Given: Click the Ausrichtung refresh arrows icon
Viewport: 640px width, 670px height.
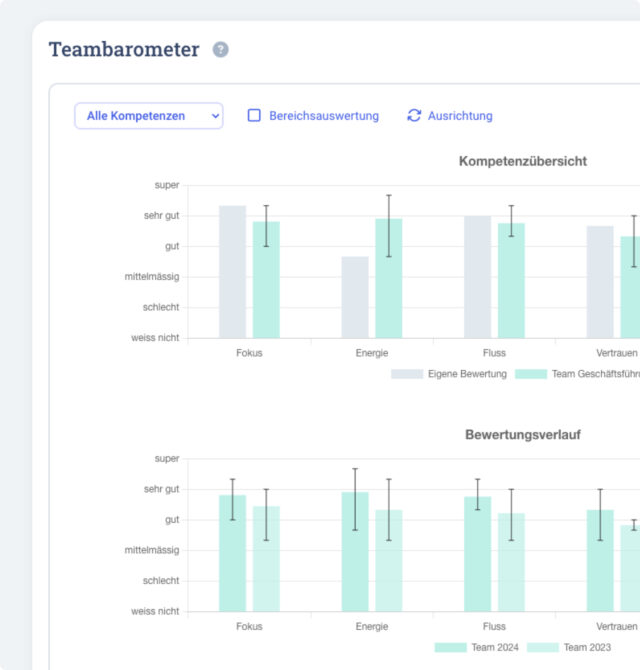Looking at the screenshot, I should pyautogui.click(x=414, y=115).
